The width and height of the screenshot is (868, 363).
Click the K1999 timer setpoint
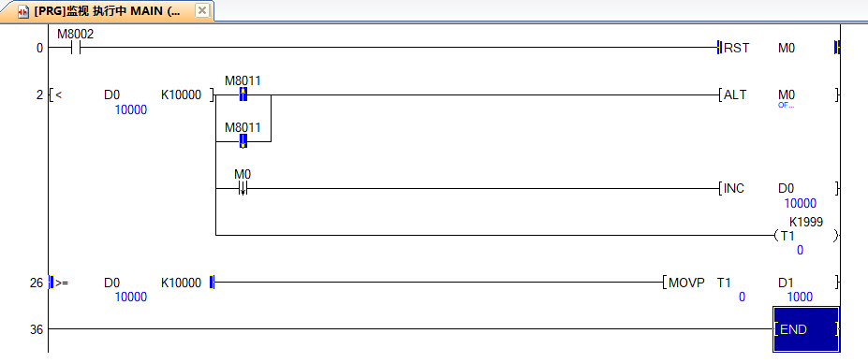tap(806, 222)
